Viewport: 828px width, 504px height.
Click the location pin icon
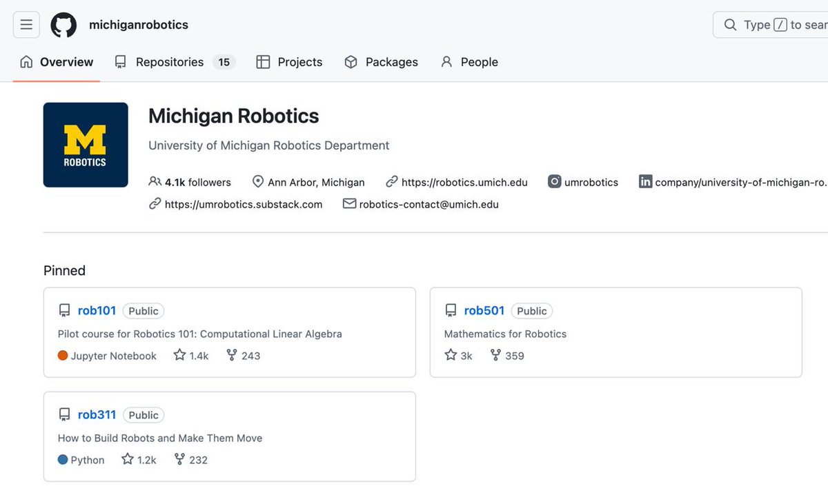click(258, 182)
